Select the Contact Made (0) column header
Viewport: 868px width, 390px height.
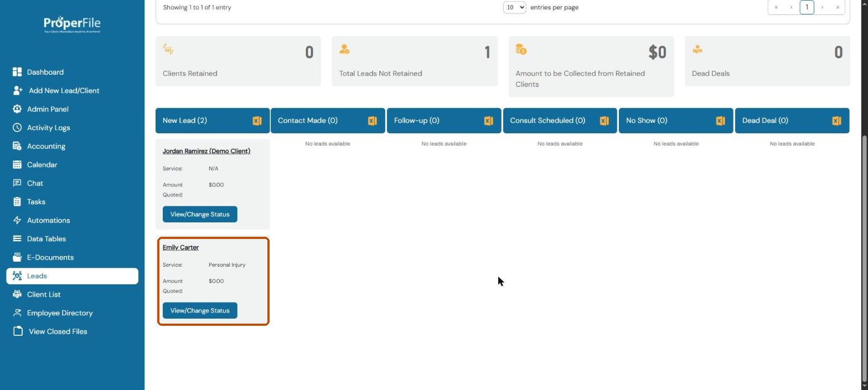point(328,121)
